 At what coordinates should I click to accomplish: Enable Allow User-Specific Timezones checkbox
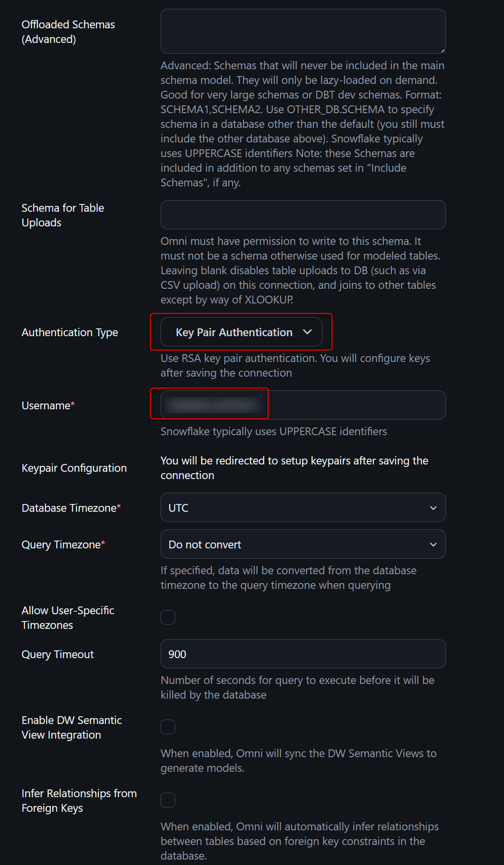[x=168, y=617]
